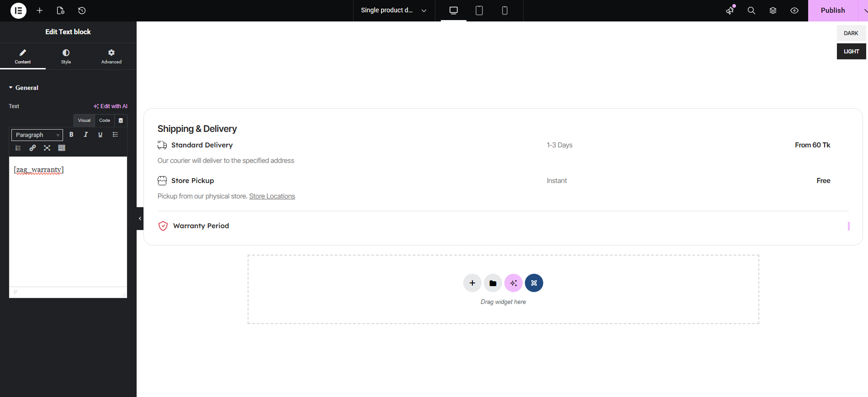Click the 'Store Pickup' label
The image size is (868, 397).
[192, 181]
